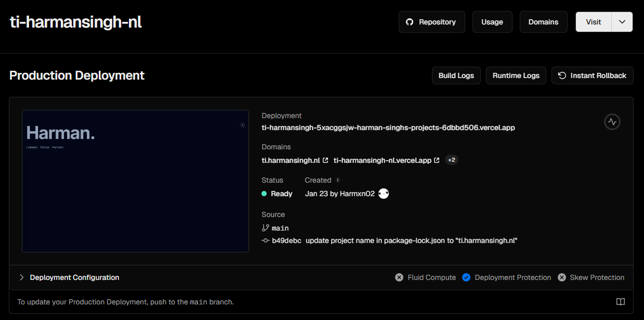Open the ti-harmansingh-nl.vercel.app domain link
The width and height of the screenshot is (644, 320).
tap(383, 160)
